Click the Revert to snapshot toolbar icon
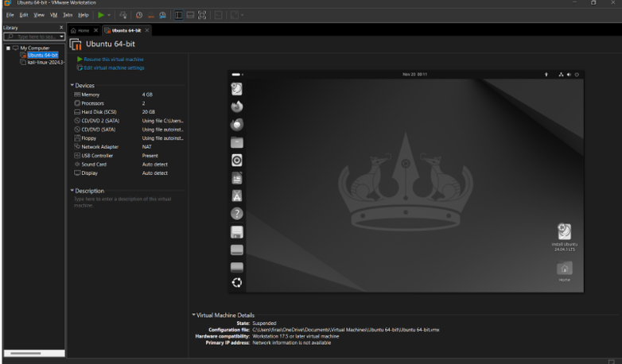Image resolution: width=622 pixels, height=364 pixels. (151, 15)
